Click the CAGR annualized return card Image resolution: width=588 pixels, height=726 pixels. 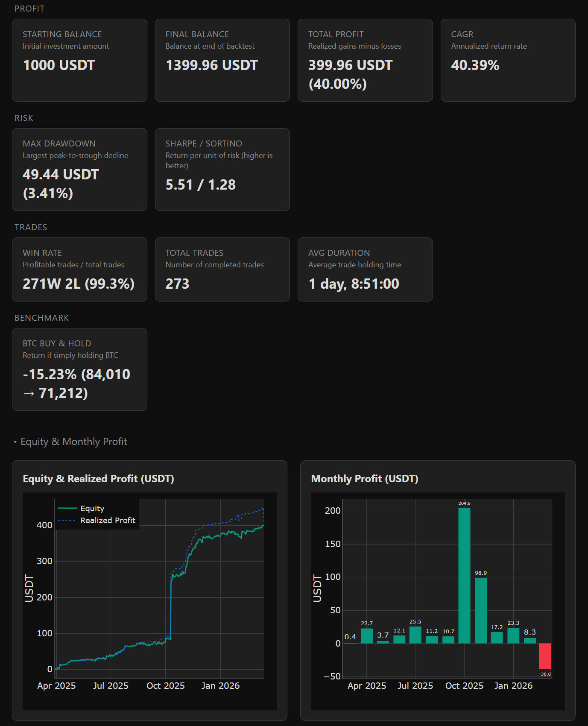tap(508, 60)
